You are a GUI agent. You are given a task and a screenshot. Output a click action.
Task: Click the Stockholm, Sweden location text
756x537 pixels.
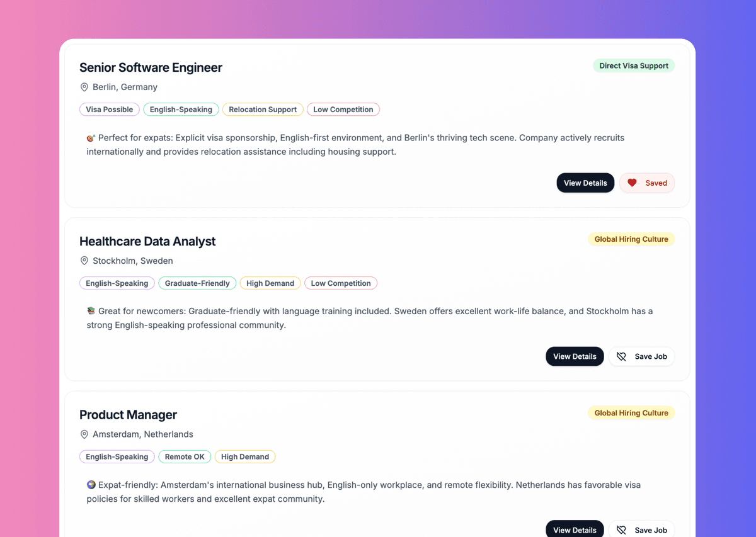click(132, 261)
